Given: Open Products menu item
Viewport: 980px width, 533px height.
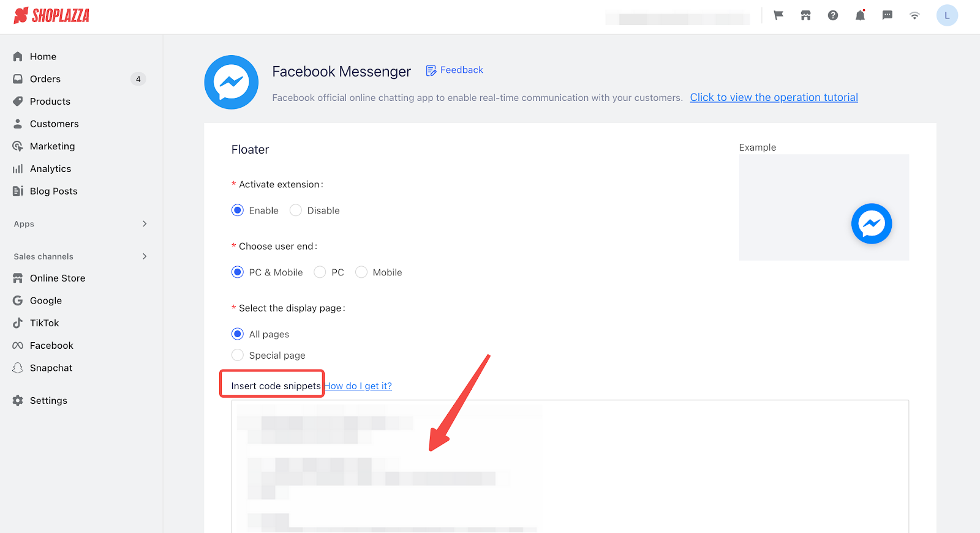Looking at the screenshot, I should click(50, 102).
